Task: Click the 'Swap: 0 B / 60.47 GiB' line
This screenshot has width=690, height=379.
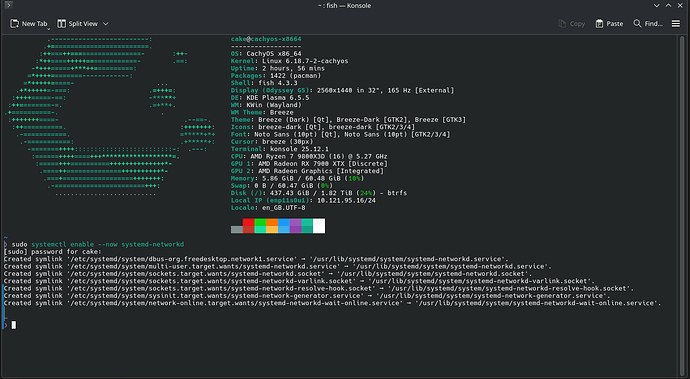Action: 282,186
